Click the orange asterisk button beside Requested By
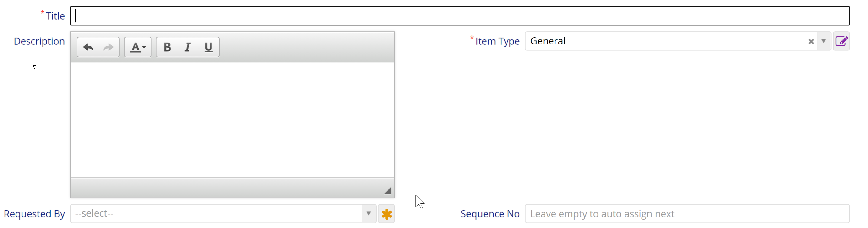Viewport: 868px width, 228px height. point(387,214)
